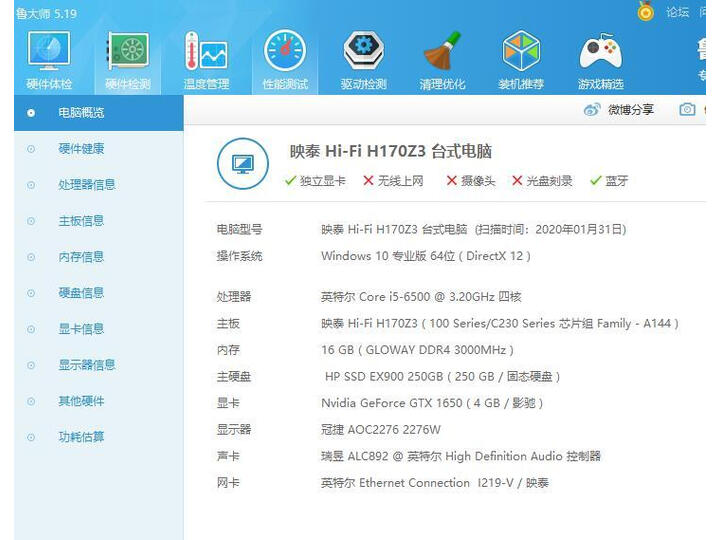Click red X beside 无线上网

pyautogui.click(x=368, y=181)
